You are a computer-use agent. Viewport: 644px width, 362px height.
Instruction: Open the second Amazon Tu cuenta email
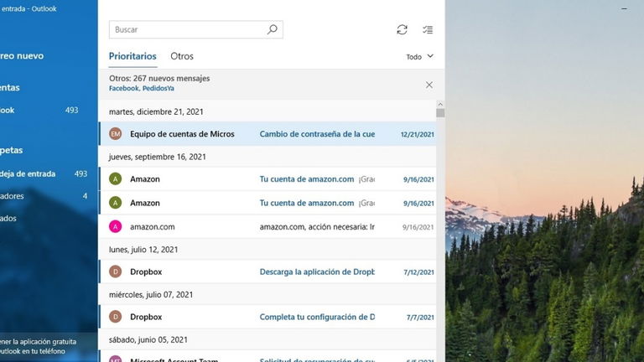267,203
